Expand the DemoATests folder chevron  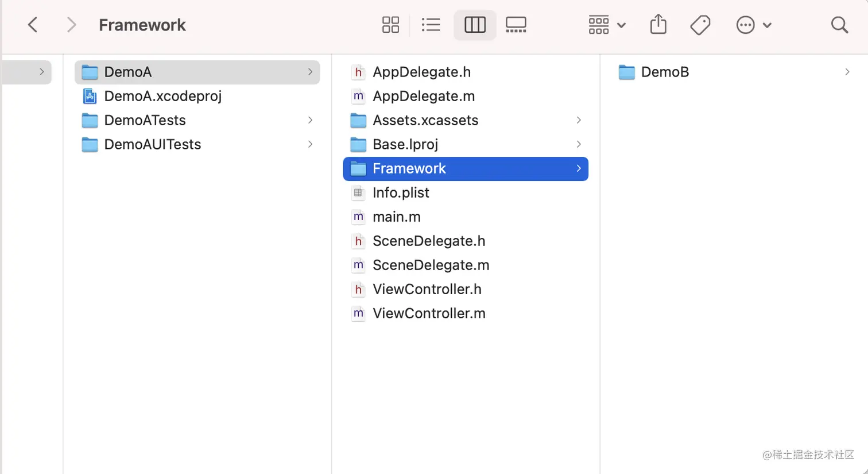pyautogui.click(x=311, y=120)
